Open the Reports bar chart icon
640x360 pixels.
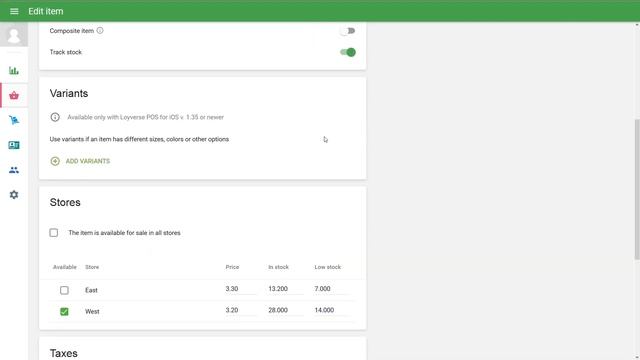(14, 71)
